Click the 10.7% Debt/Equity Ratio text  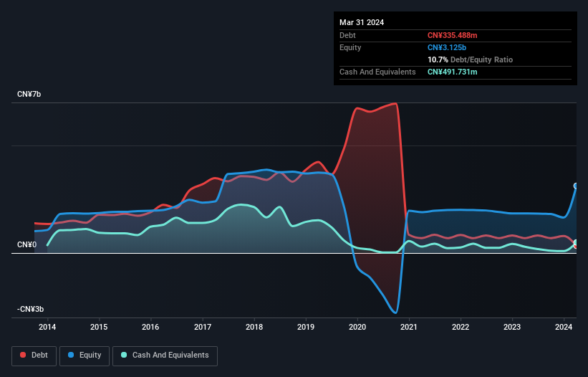[471, 59]
